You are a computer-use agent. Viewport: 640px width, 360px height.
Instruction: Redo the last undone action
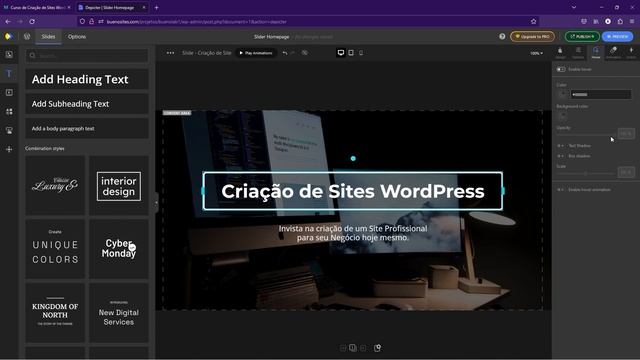tap(293, 53)
